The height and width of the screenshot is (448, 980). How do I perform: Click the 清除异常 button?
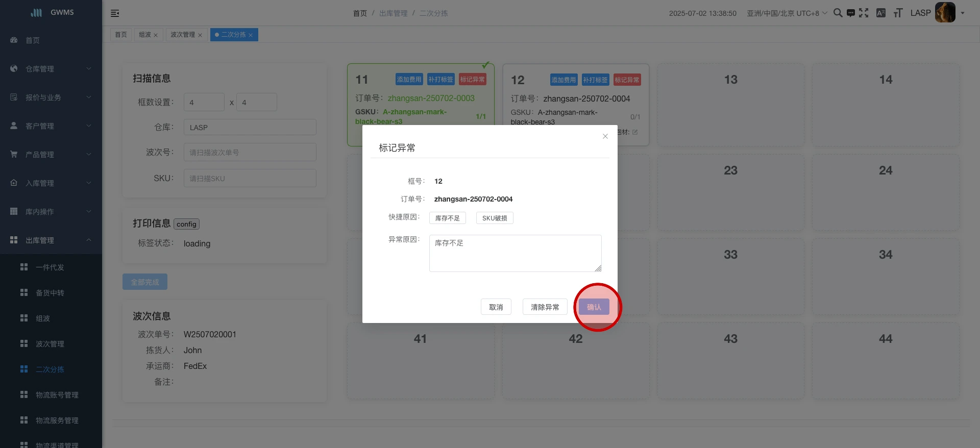545,307
